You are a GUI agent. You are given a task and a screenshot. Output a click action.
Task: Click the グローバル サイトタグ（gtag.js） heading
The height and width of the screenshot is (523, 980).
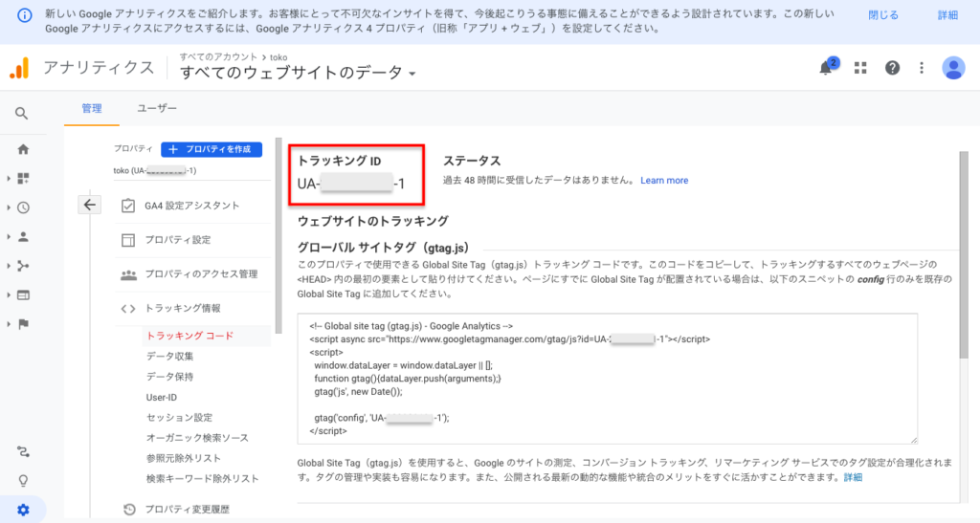(x=384, y=247)
